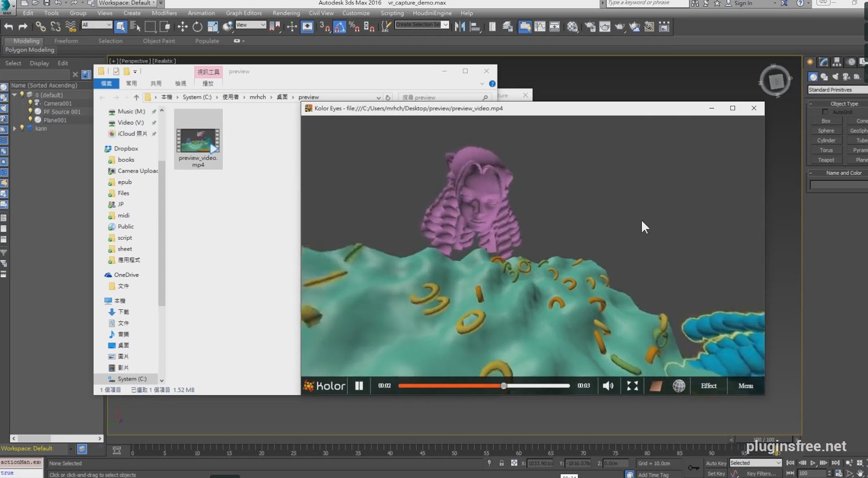Mute the Kolor Eyes player volume
Image resolution: width=868 pixels, height=478 pixels.
coord(608,386)
